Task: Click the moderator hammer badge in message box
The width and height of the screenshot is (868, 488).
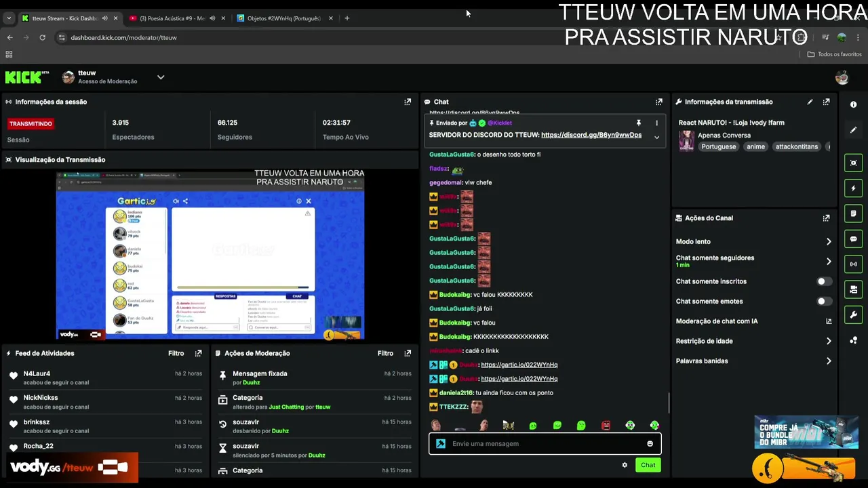Action: click(440, 444)
